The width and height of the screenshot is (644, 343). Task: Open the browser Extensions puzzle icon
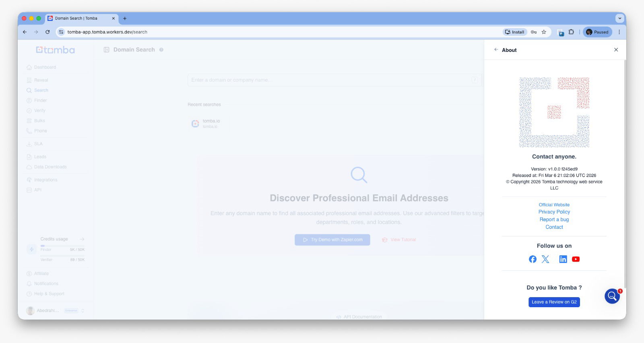coord(571,32)
